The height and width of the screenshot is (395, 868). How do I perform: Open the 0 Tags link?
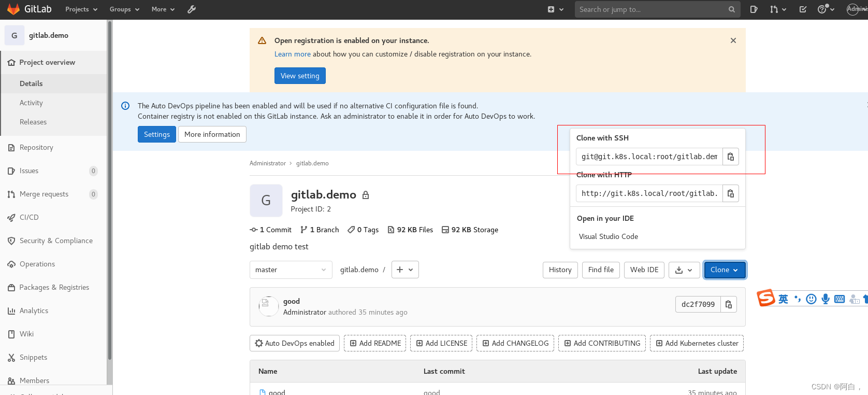(363, 230)
